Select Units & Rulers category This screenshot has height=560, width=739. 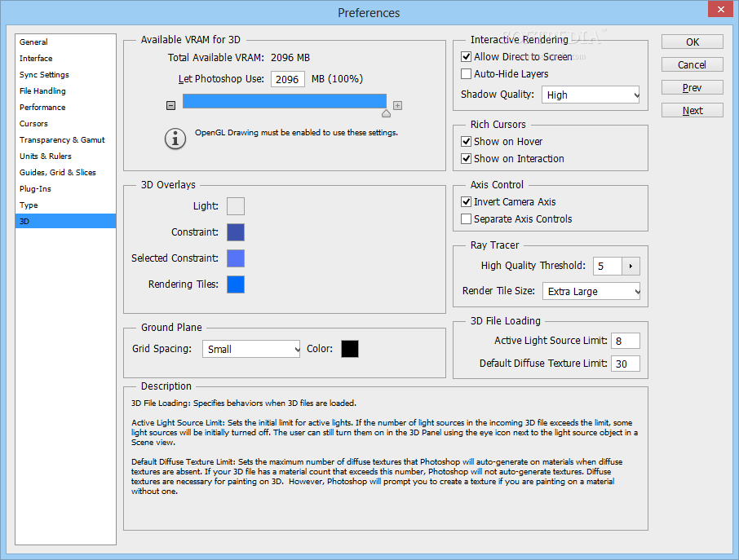(x=65, y=156)
